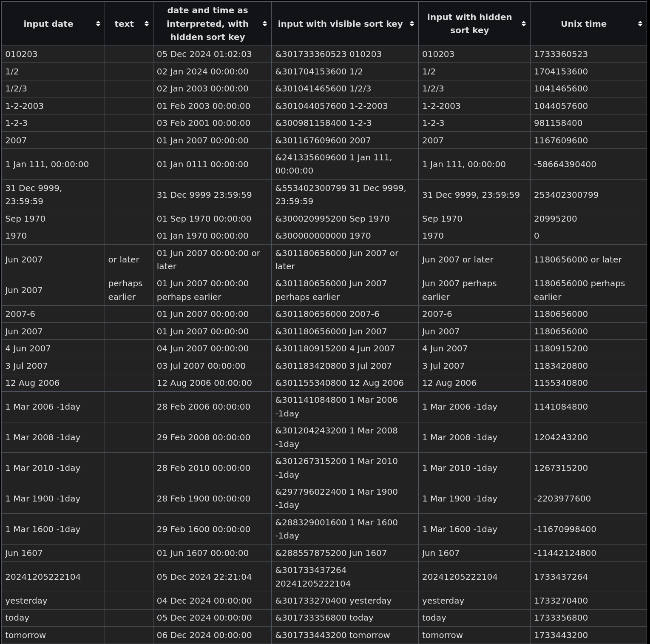Select input date cell '1 Mar 1900 -1day'
This screenshot has width=650, height=644.
tap(53, 499)
